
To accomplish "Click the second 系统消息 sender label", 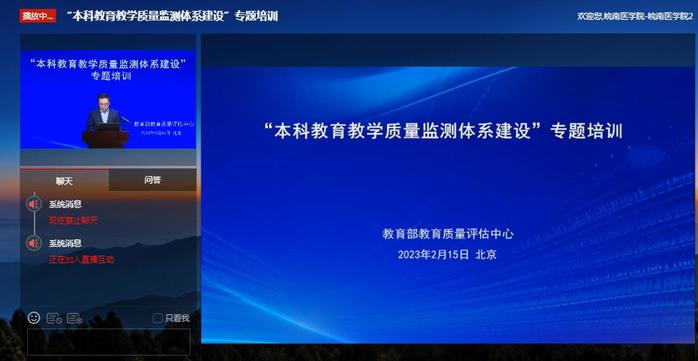I will click(65, 243).
